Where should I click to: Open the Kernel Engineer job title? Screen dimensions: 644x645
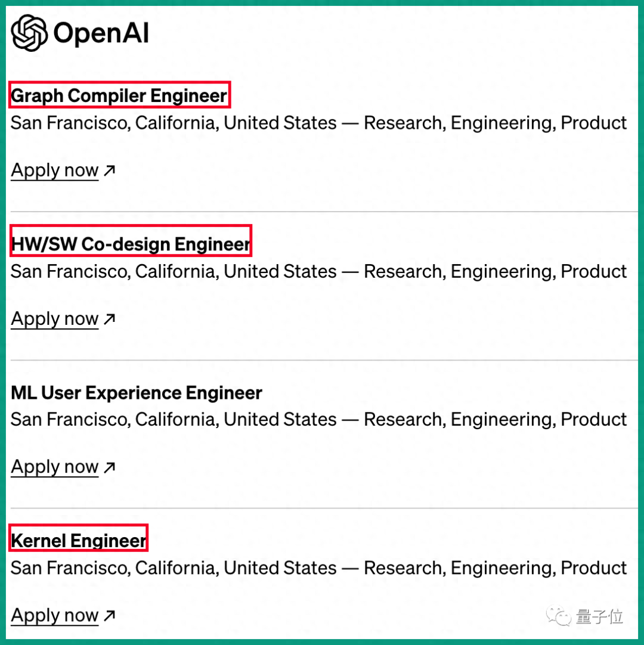coord(79,541)
